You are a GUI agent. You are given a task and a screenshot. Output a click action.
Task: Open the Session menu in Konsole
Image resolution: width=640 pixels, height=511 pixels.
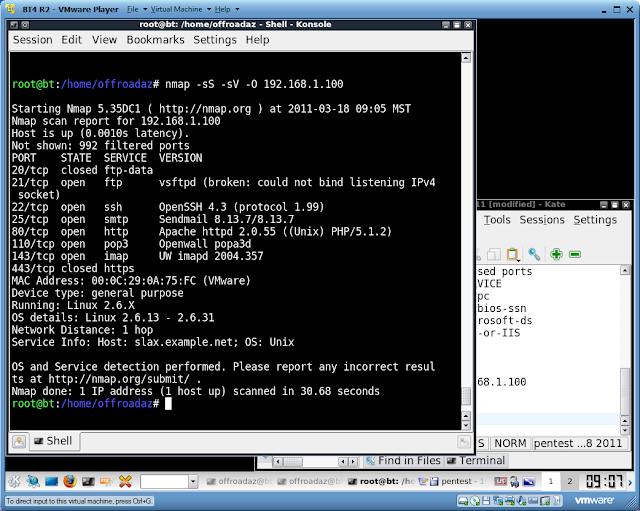click(x=33, y=40)
